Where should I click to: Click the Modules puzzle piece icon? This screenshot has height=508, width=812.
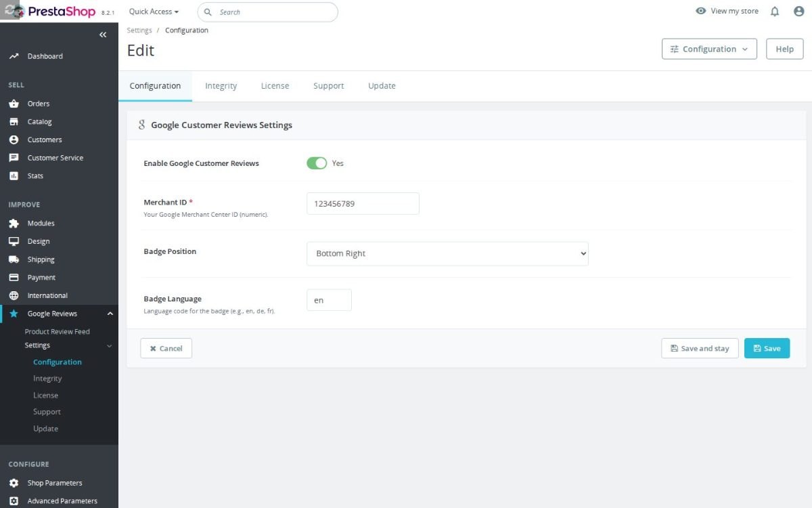(x=14, y=224)
